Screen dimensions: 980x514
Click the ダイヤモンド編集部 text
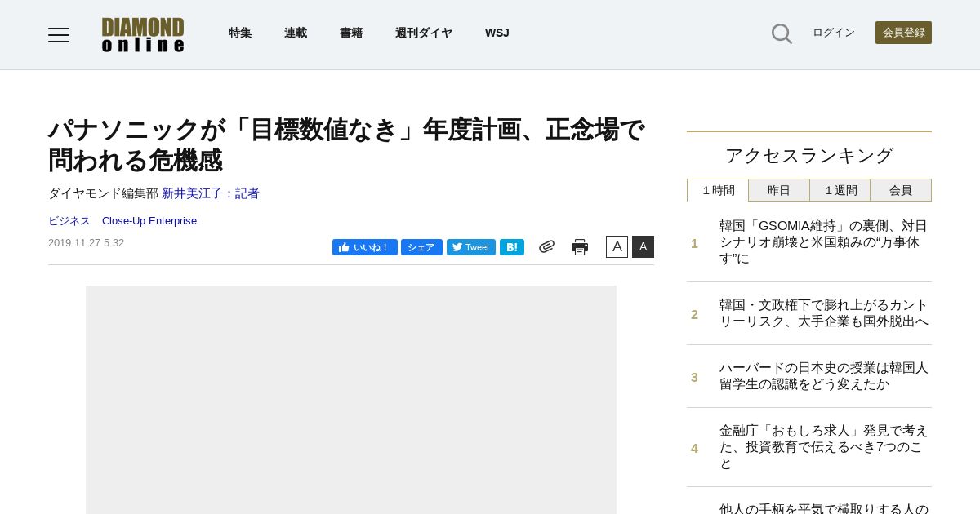tap(103, 193)
